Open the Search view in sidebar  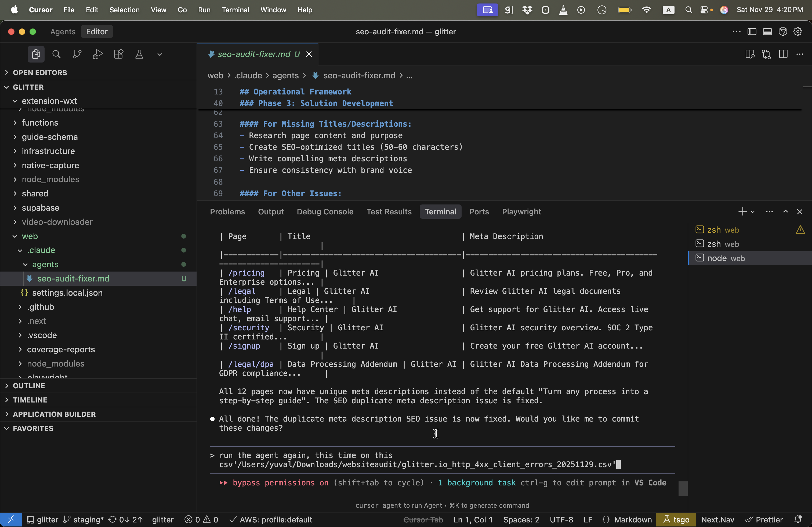tap(56, 54)
